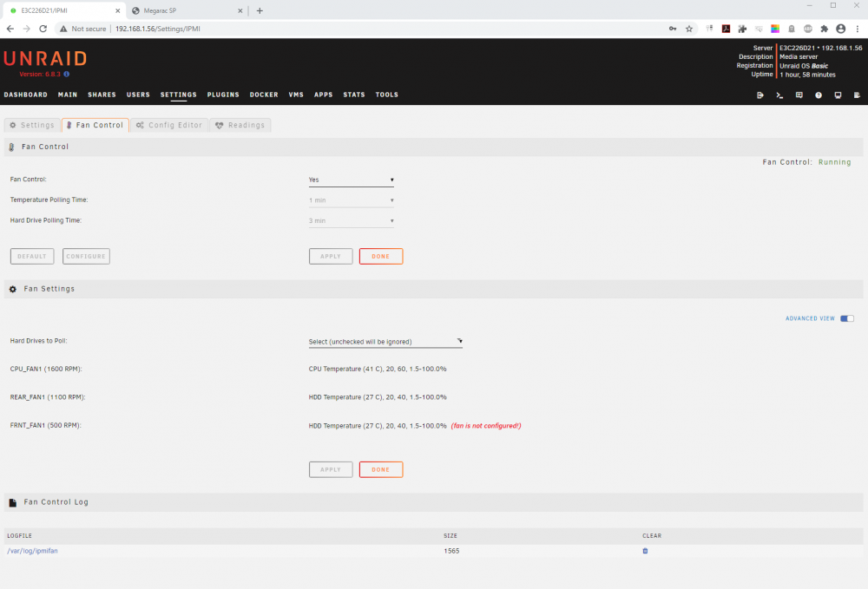Click the help question mark icon
Image resolution: width=868 pixels, height=589 pixels.
(x=819, y=95)
